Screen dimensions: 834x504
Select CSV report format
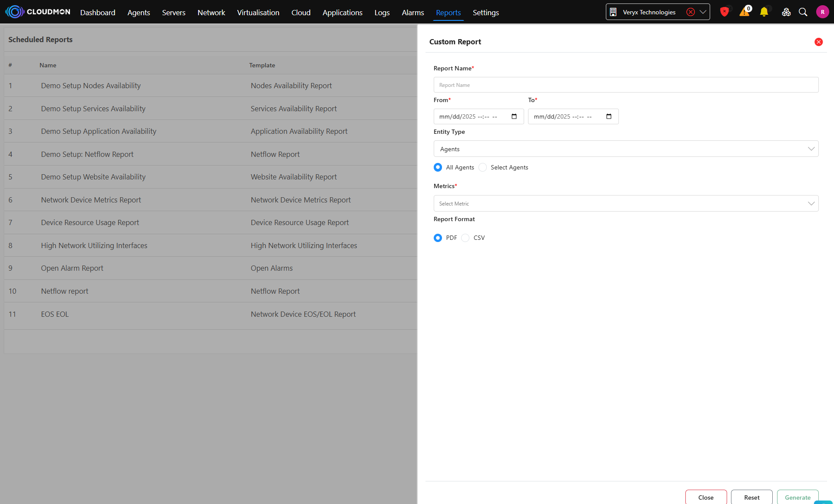click(465, 238)
